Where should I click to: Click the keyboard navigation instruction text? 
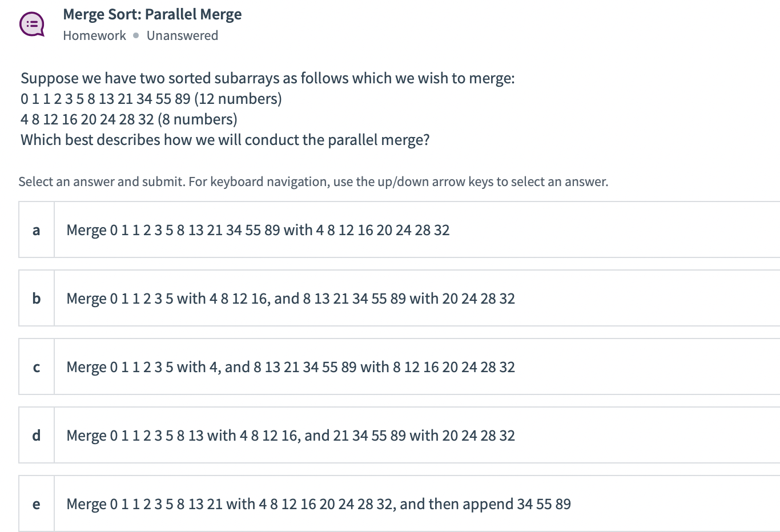314,181
